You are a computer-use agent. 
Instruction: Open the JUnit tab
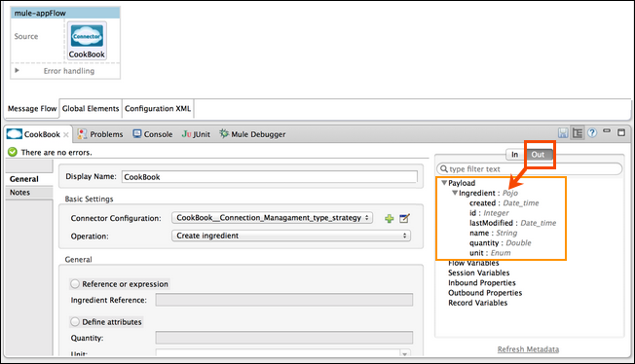(x=196, y=134)
